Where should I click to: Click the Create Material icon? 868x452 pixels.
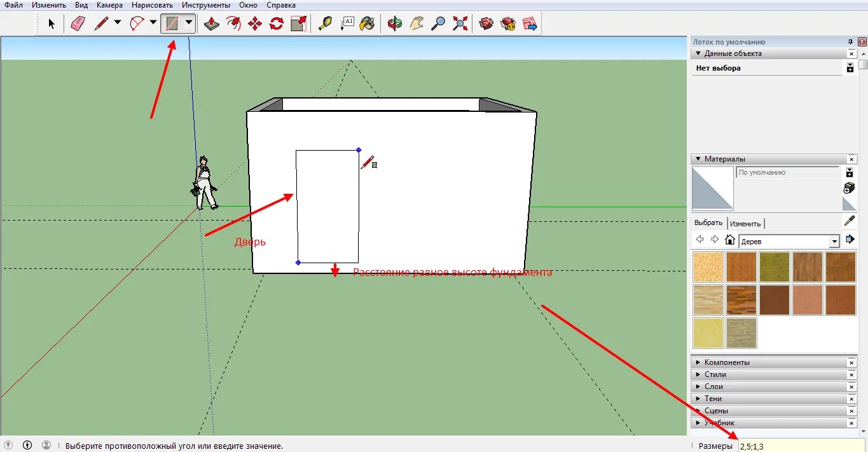coord(850,188)
